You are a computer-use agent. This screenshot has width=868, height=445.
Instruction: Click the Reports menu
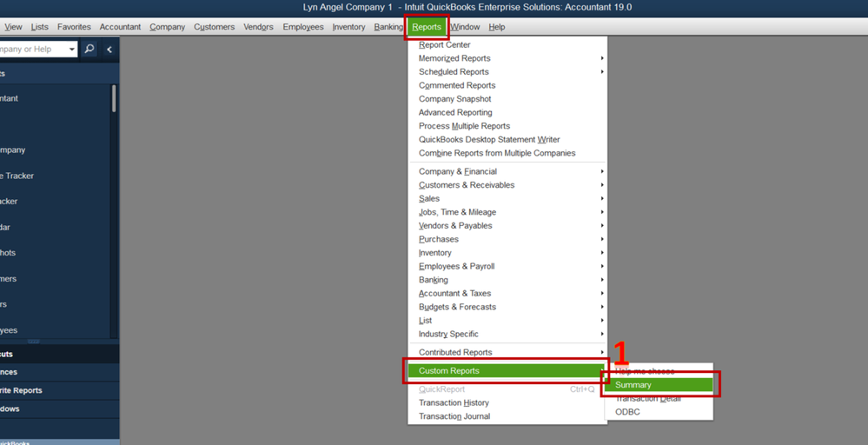click(x=427, y=27)
